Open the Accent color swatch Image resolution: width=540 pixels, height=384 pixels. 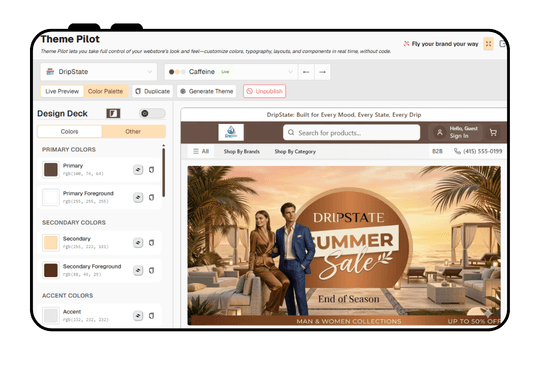pos(51,315)
